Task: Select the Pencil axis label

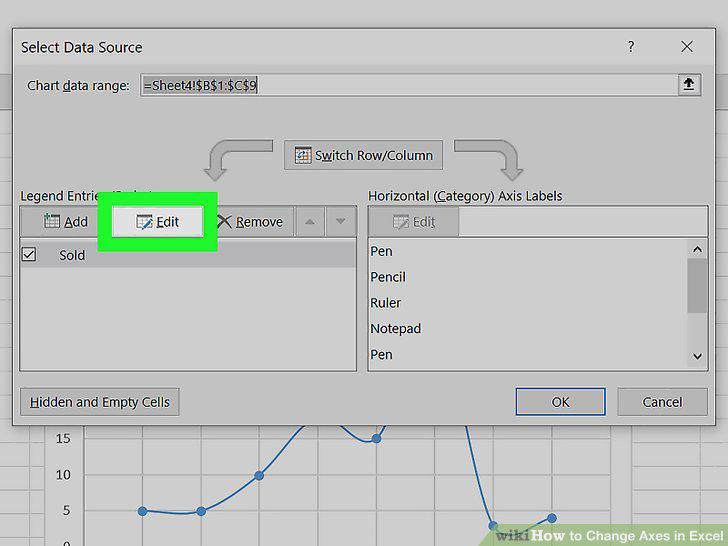Action: tap(388, 277)
